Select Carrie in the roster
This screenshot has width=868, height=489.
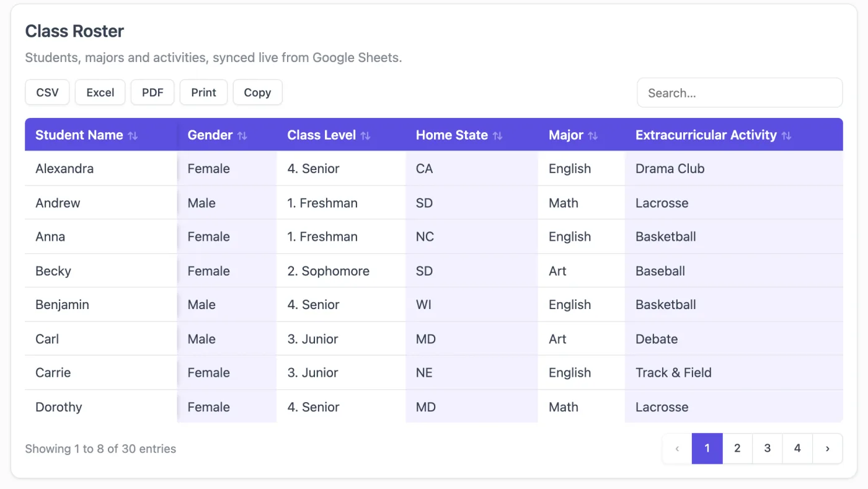(x=53, y=372)
